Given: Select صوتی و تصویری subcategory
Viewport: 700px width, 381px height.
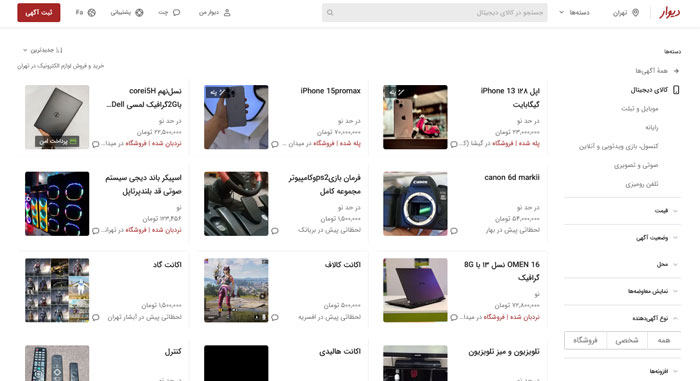Looking at the screenshot, I should coord(636,165).
